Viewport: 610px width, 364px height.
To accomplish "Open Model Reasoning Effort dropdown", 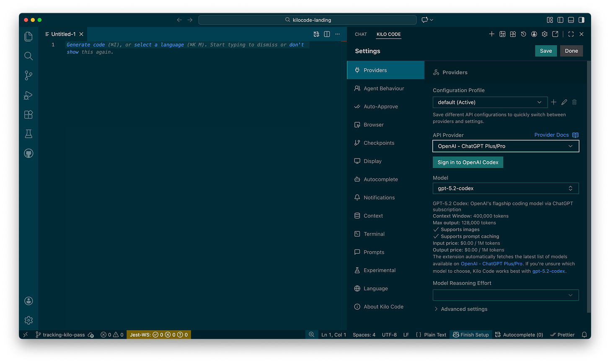I will click(x=506, y=295).
